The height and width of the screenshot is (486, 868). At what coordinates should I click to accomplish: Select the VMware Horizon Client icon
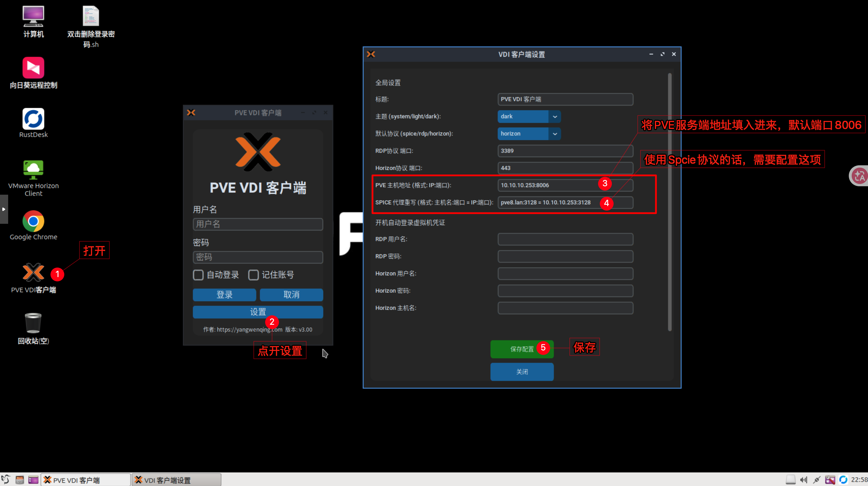33,178
